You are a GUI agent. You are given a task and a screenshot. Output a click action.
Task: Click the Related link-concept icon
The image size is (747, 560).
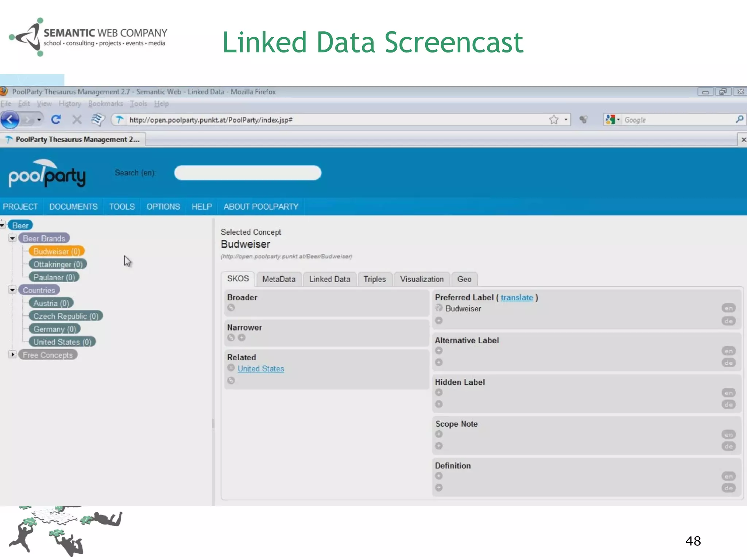coord(231,381)
